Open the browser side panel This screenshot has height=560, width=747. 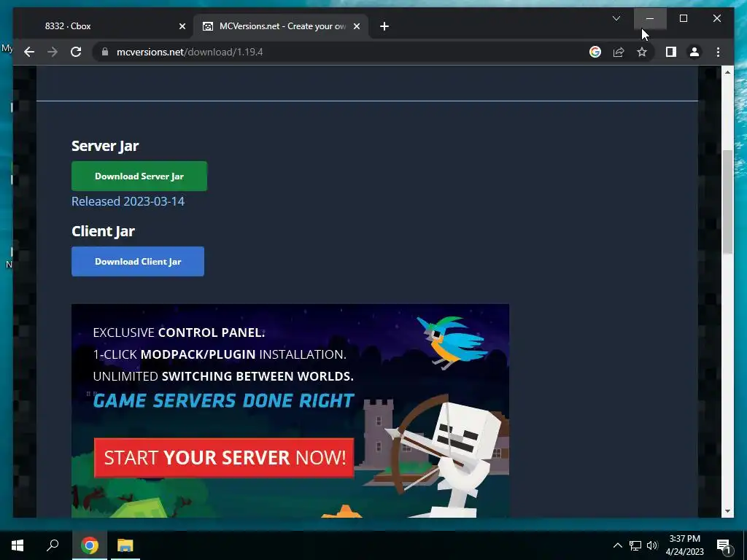click(671, 52)
